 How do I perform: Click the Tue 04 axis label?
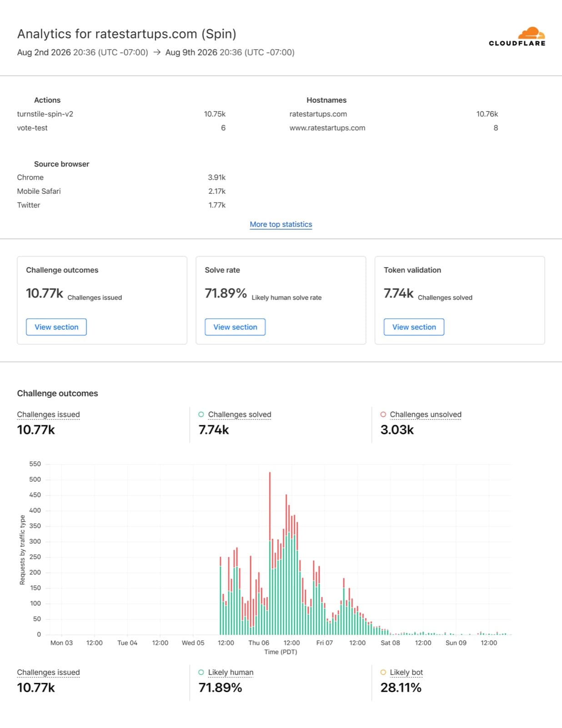[127, 643]
